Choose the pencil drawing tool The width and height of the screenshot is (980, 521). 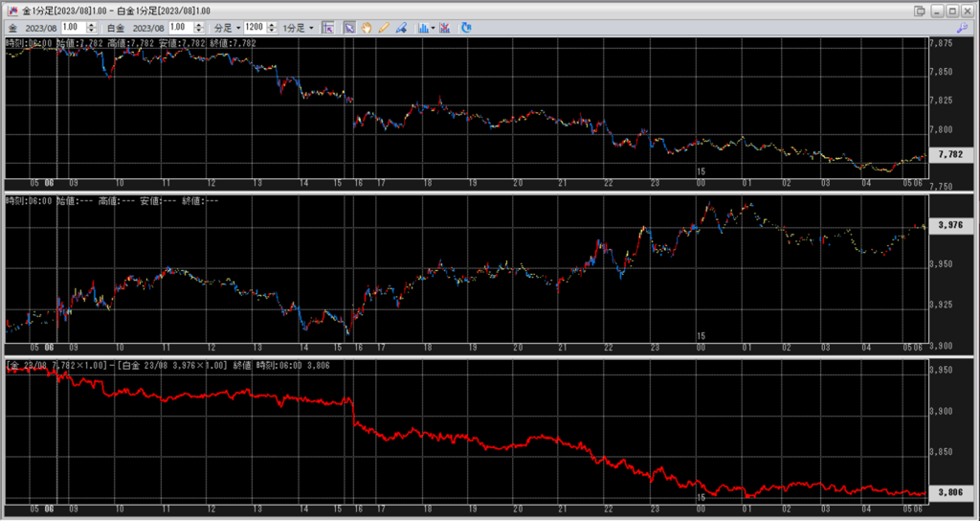[x=384, y=29]
